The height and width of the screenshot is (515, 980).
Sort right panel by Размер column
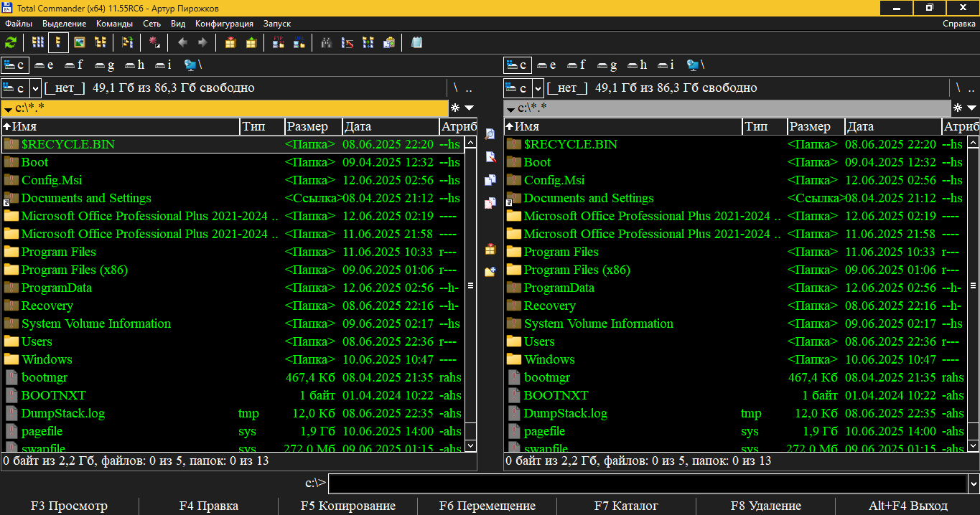click(x=816, y=126)
